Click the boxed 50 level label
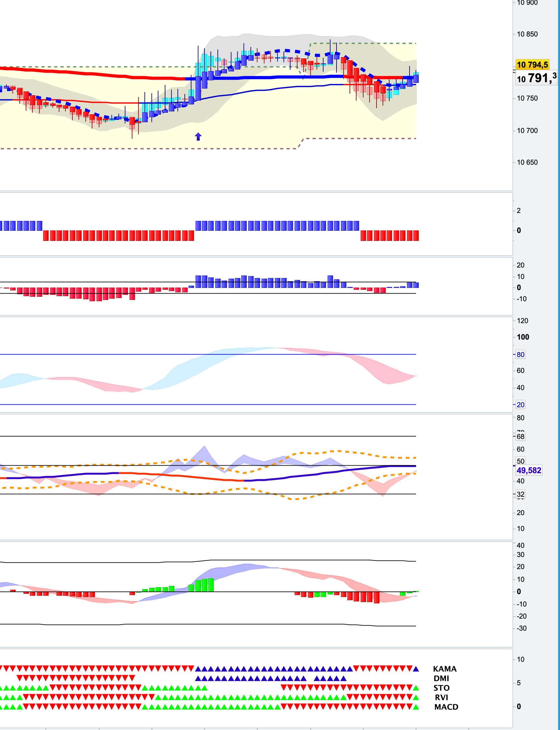The image size is (560, 730). (x=520, y=461)
